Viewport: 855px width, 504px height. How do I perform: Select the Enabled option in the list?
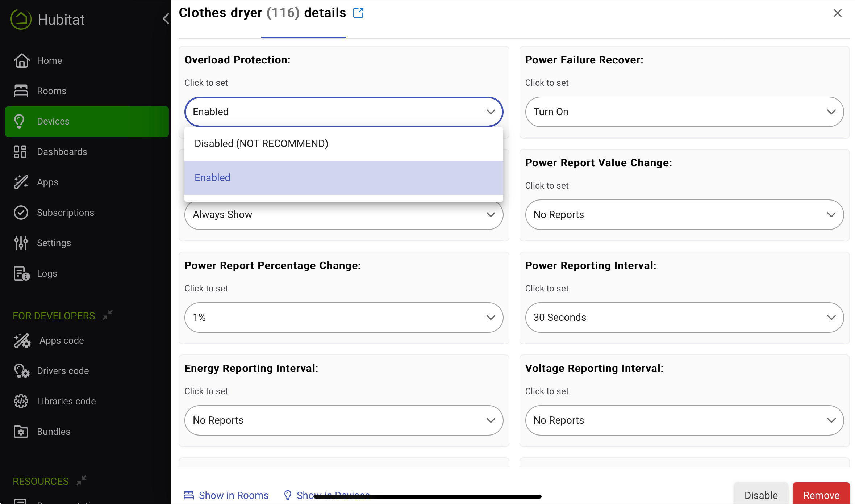344,178
